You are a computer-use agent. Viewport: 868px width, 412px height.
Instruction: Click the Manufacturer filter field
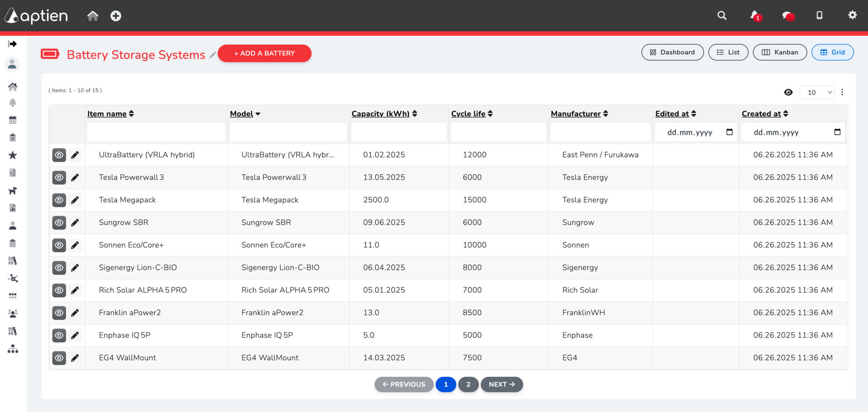pyautogui.click(x=600, y=132)
